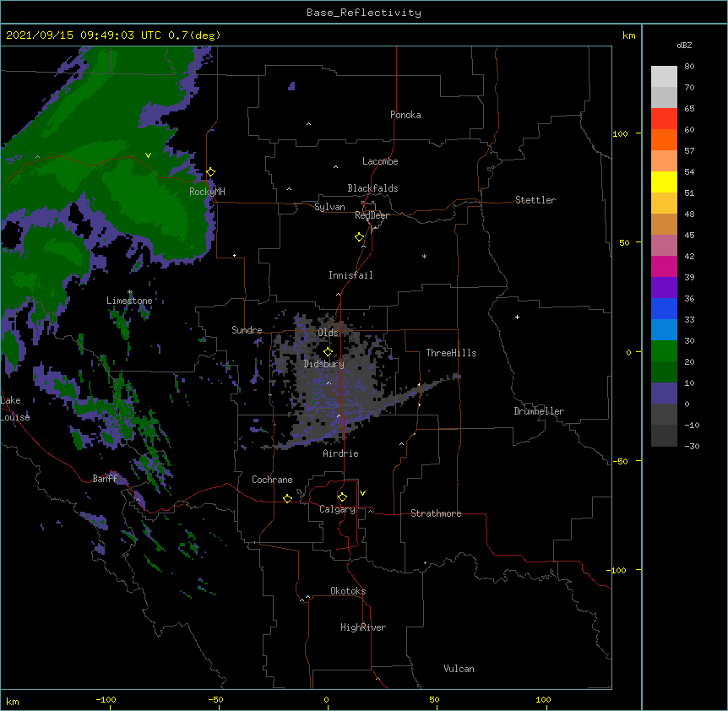Click the Innisfail city label
The width and height of the screenshot is (728, 711).
[x=350, y=275]
